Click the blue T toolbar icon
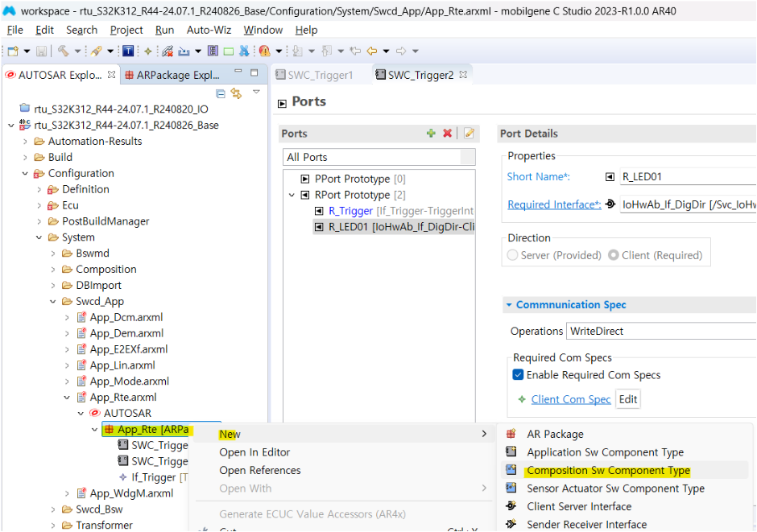This screenshot has width=757, height=532. point(128,51)
